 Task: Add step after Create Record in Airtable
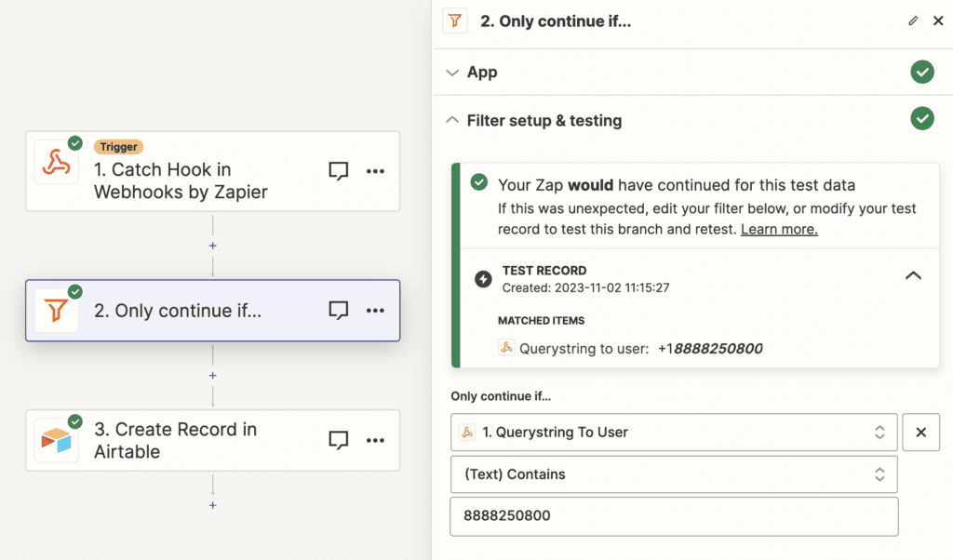point(213,505)
